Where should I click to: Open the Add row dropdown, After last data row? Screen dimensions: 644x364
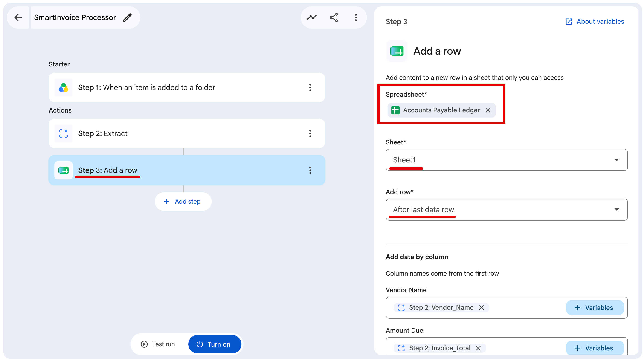click(x=507, y=210)
